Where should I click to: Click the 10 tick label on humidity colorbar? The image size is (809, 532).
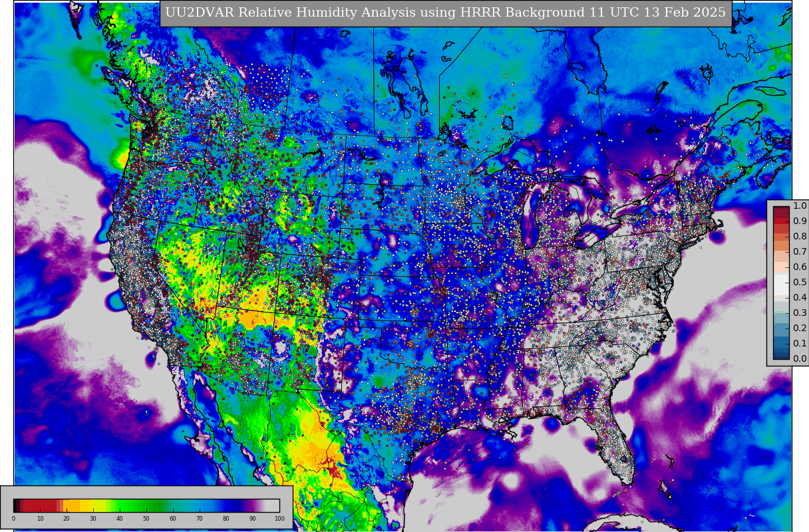pyautogui.click(x=40, y=519)
